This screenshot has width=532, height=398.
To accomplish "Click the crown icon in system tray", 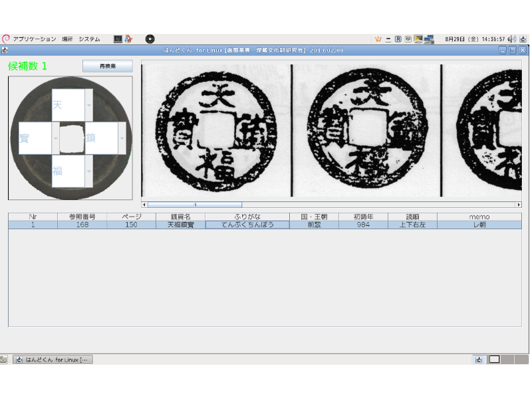I will click(x=378, y=39).
